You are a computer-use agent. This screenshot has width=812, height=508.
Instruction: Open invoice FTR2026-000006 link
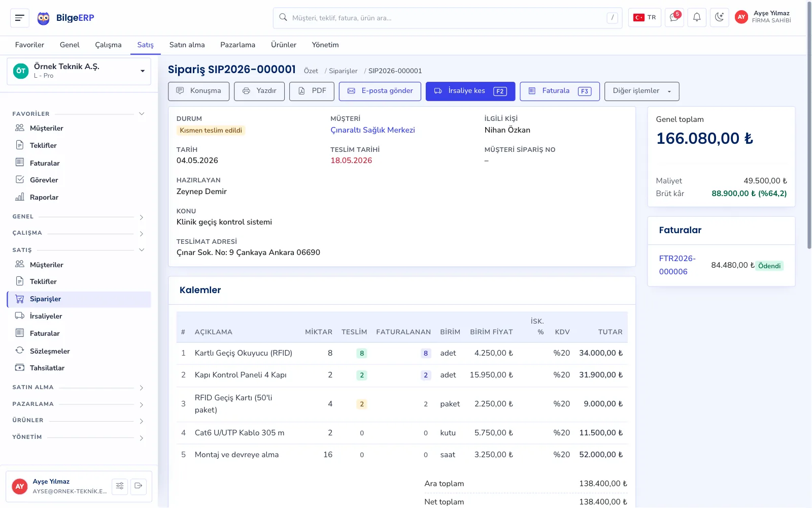pyautogui.click(x=678, y=265)
